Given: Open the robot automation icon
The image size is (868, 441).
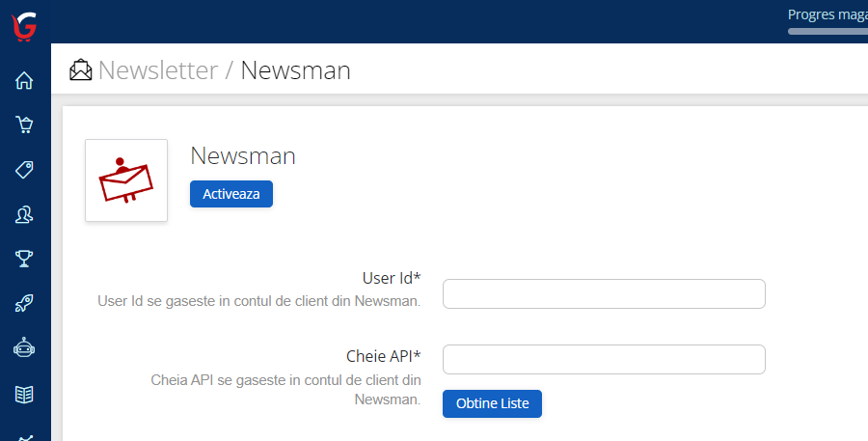Looking at the screenshot, I should (24, 348).
